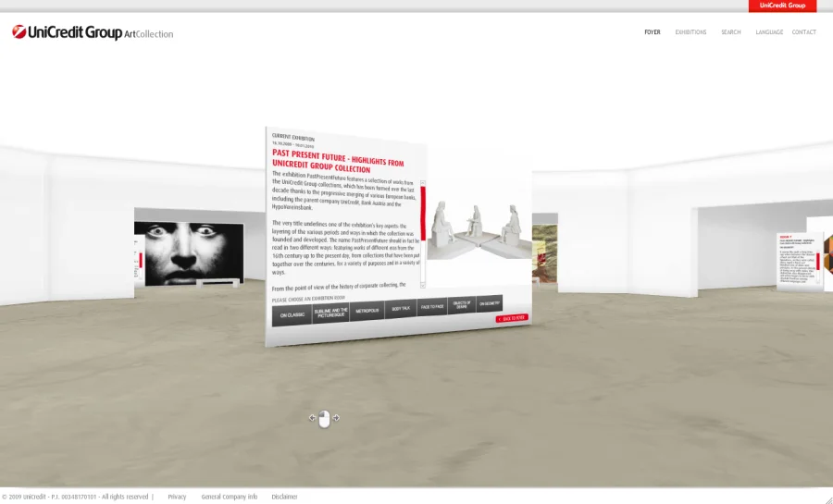Open the Exhibitions menu
Screen dimensions: 833x504
(690, 32)
